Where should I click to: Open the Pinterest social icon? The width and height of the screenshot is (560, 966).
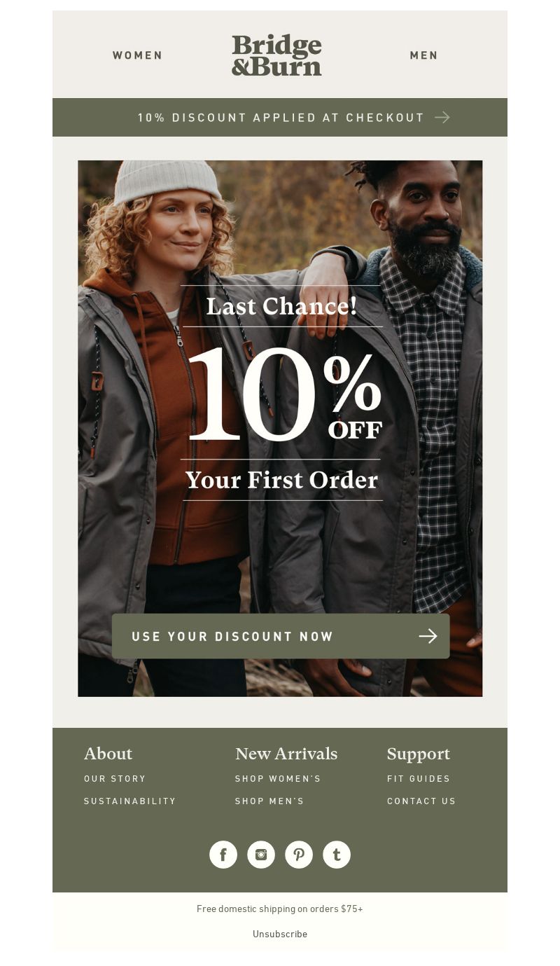(x=299, y=855)
